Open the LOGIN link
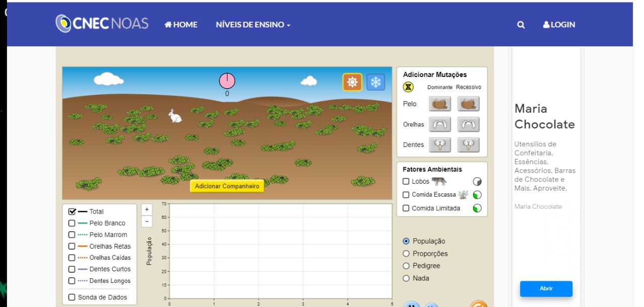This screenshot has width=644, height=307. click(x=559, y=25)
